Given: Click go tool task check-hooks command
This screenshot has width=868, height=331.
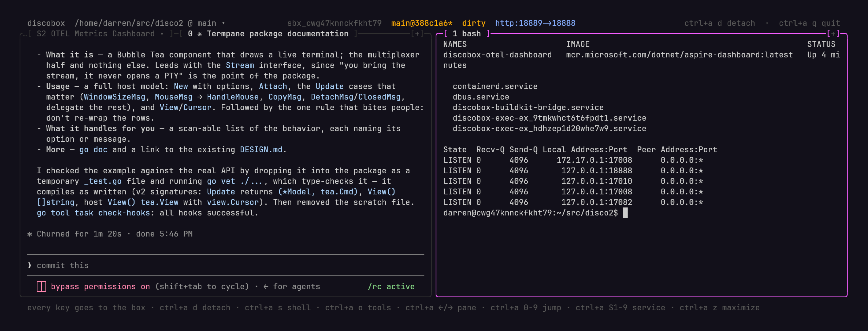Looking at the screenshot, I should (x=93, y=213).
